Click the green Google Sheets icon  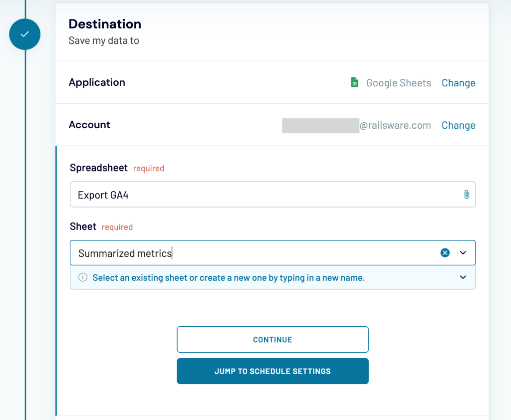(x=354, y=83)
